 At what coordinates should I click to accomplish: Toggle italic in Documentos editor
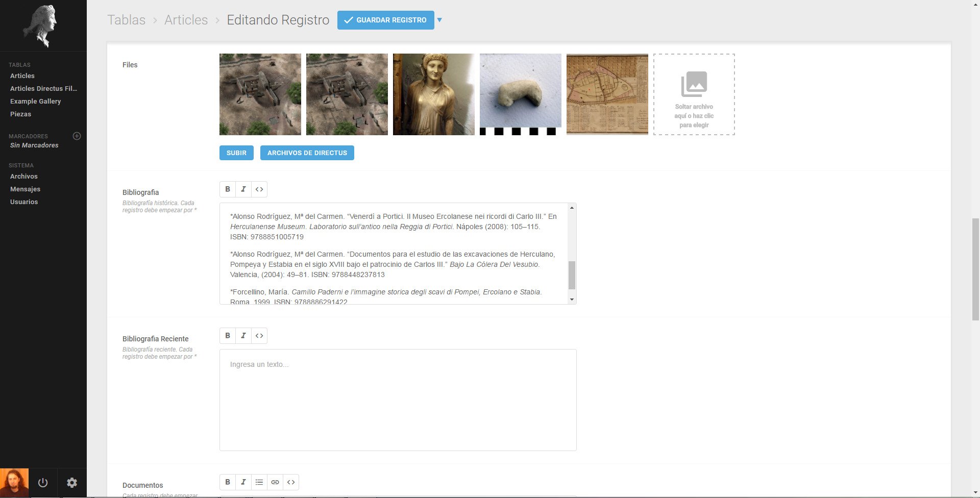point(243,482)
